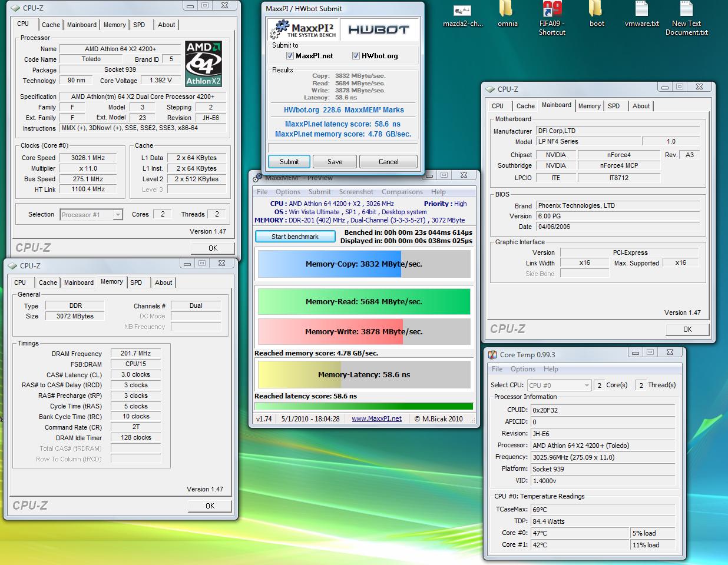
Task: Click the CPU-Z CPU window title icon
Action: coord(15,8)
